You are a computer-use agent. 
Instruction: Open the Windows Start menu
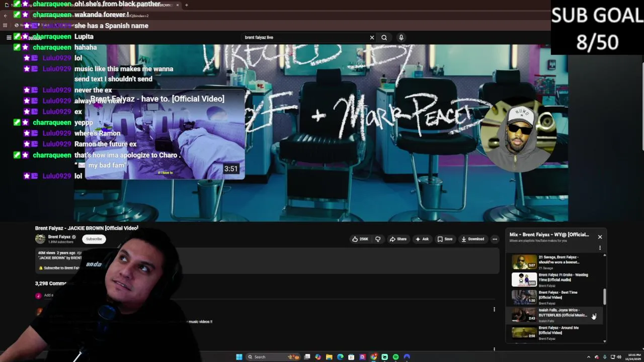click(x=239, y=357)
